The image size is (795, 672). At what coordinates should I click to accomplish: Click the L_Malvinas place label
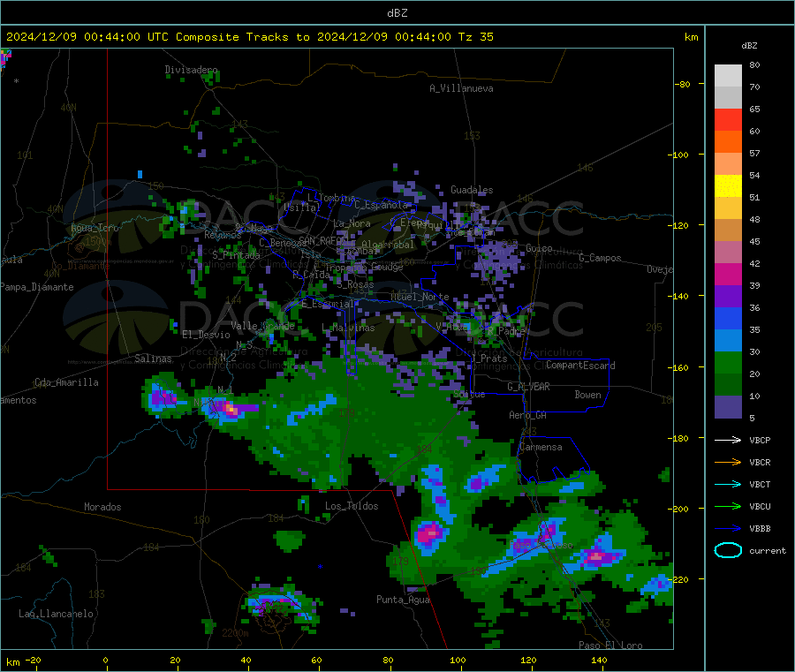348,328
